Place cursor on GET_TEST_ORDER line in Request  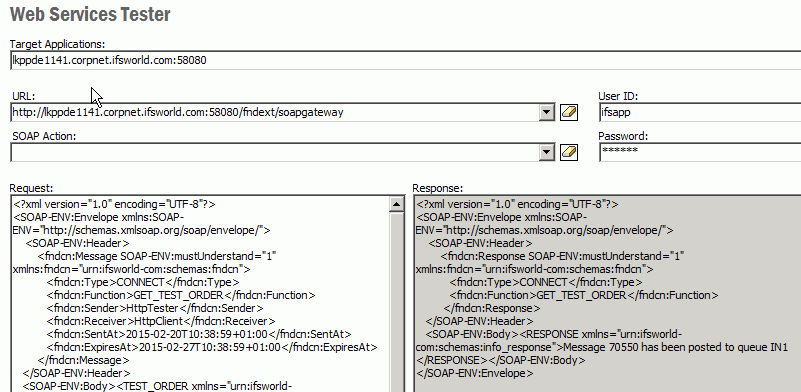181,295
